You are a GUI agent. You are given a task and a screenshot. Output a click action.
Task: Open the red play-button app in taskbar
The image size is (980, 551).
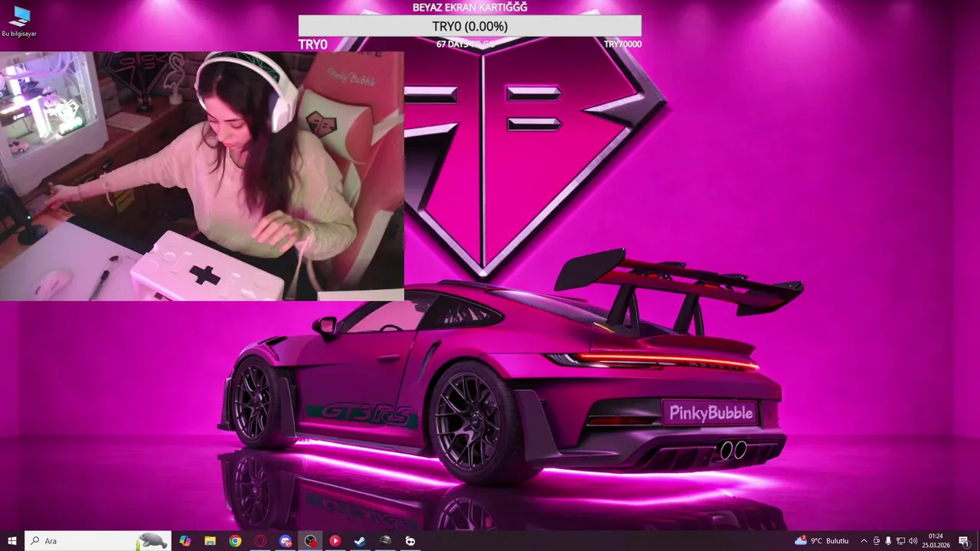[335, 541]
